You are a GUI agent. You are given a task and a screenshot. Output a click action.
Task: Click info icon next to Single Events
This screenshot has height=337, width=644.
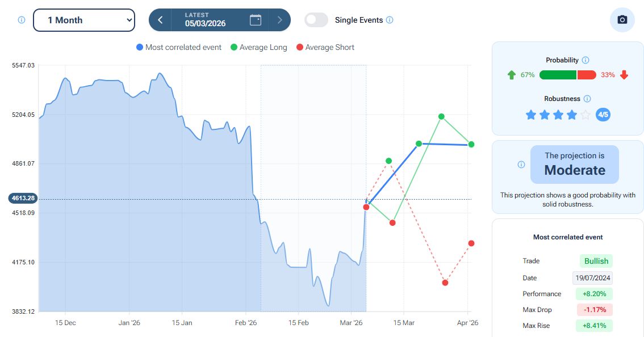390,20
